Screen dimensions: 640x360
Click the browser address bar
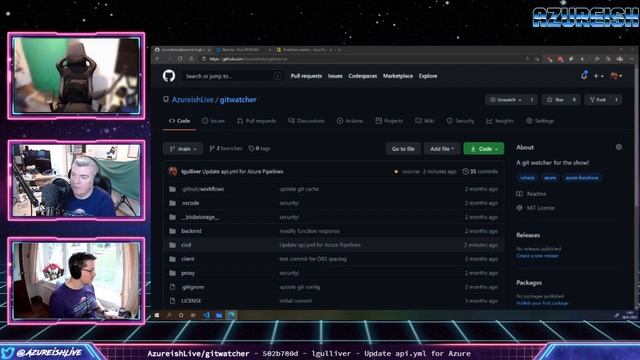click(x=359, y=59)
